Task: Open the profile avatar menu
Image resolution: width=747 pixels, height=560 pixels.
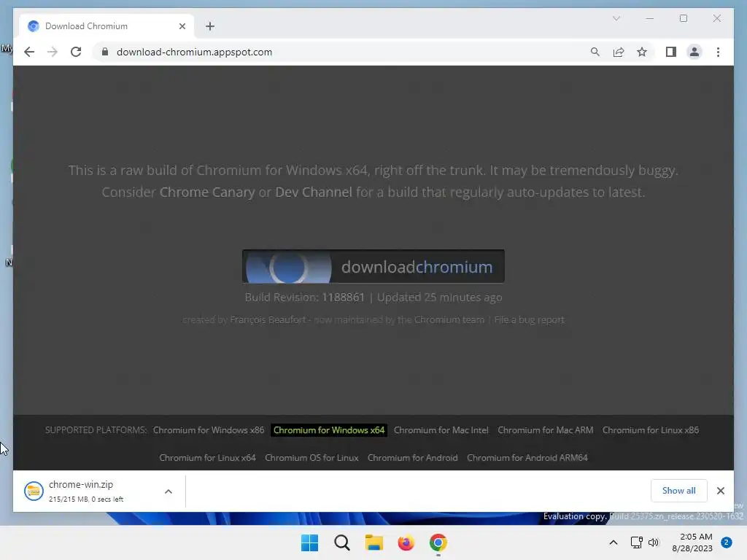Action: (x=694, y=52)
